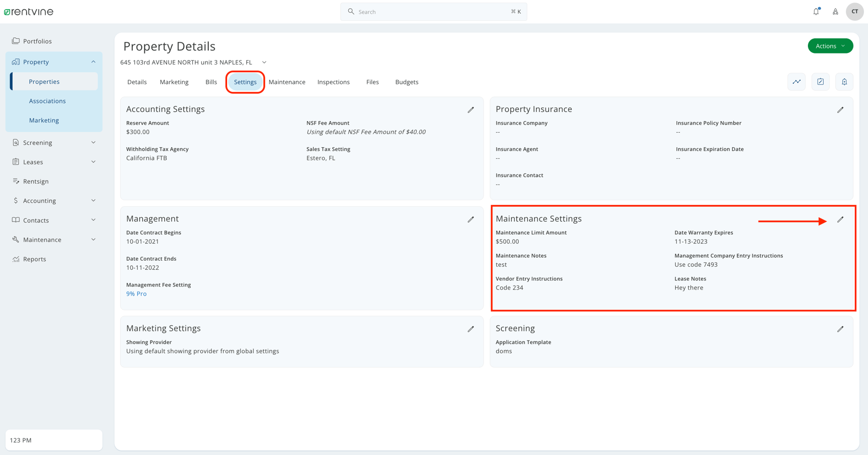This screenshot has height=455, width=868.
Task: Click the bell subscription icon below Actions
Action: click(844, 81)
